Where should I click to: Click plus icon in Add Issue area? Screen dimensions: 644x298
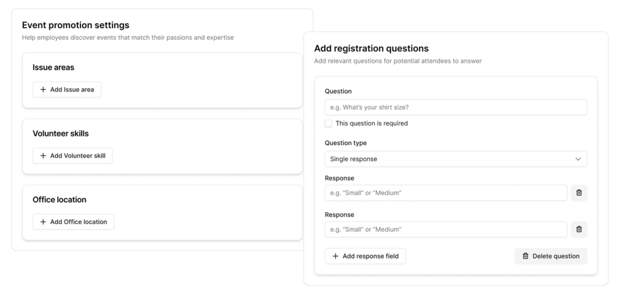click(43, 90)
